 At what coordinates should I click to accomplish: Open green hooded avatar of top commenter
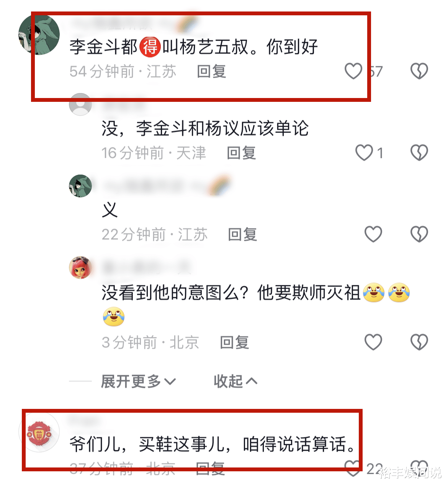tap(39, 35)
